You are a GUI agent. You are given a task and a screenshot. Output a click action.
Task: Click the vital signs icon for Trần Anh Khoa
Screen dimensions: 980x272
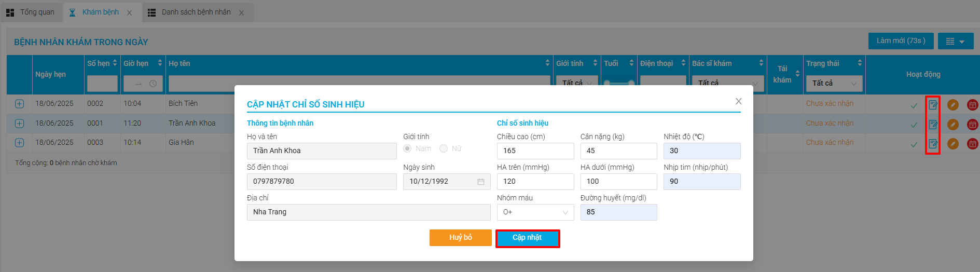[x=933, y=125]
